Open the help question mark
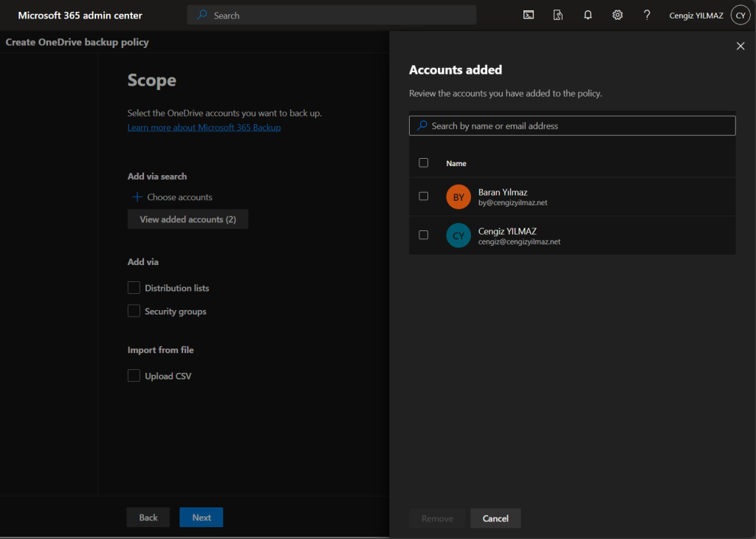This screenshot has width=756, height=539. click(x=647, y=16)
